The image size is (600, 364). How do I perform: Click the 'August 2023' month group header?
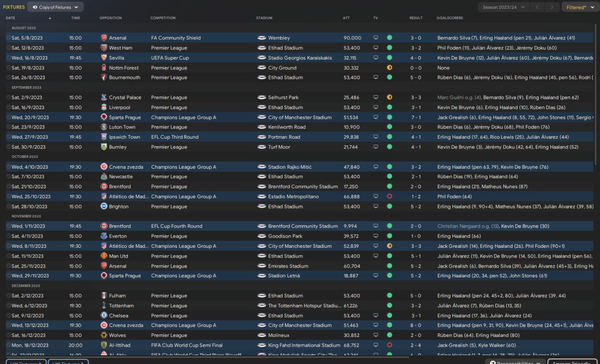pos(24,28)
